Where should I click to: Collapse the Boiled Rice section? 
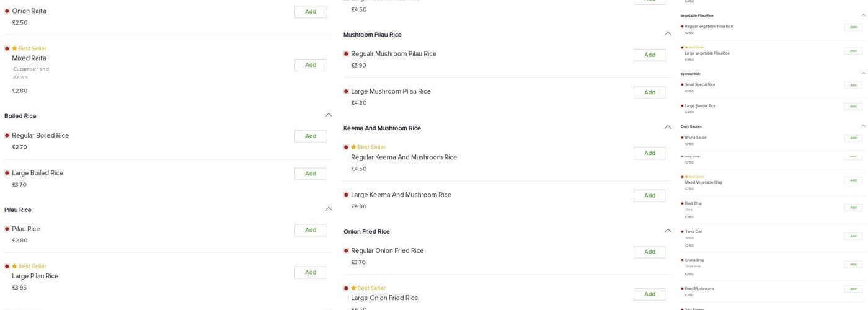329,115
